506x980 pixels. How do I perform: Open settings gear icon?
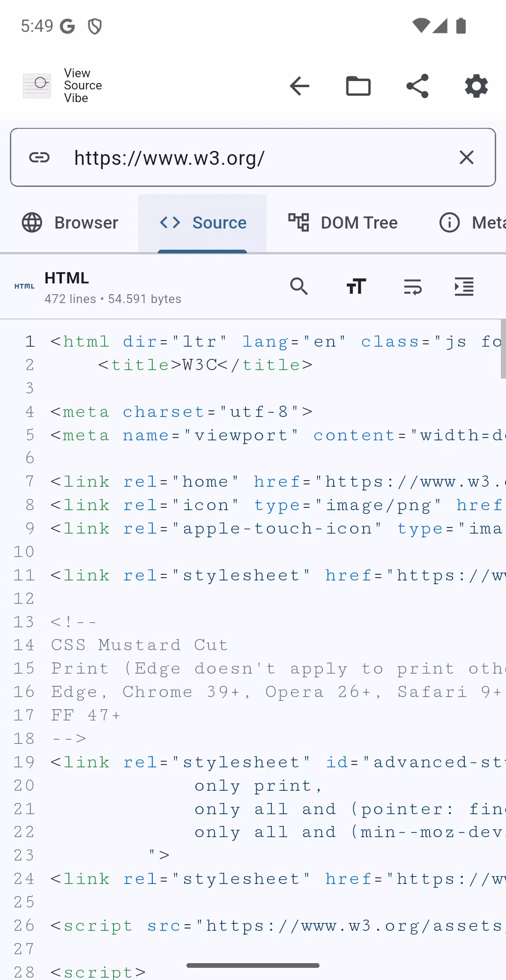(476, 86)
